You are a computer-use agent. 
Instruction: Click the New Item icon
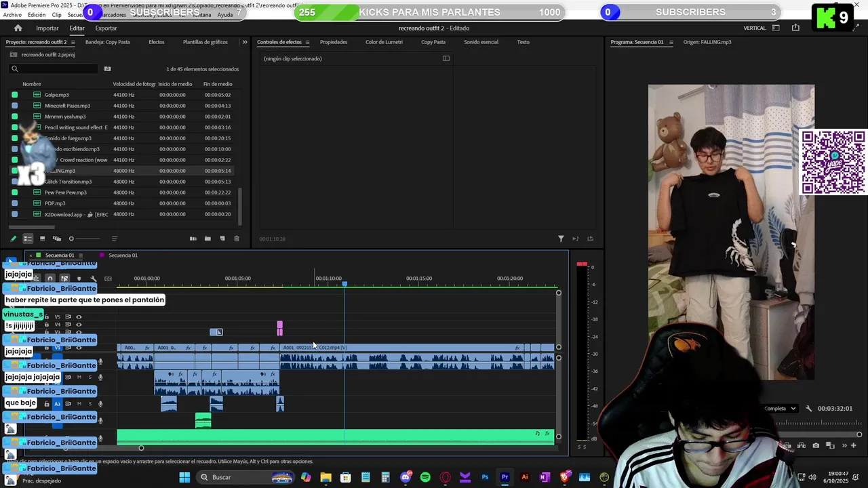point(222,239)
